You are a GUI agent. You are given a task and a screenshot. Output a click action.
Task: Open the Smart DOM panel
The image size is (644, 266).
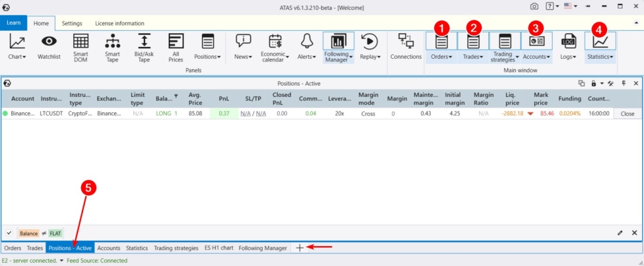(81, 47)
